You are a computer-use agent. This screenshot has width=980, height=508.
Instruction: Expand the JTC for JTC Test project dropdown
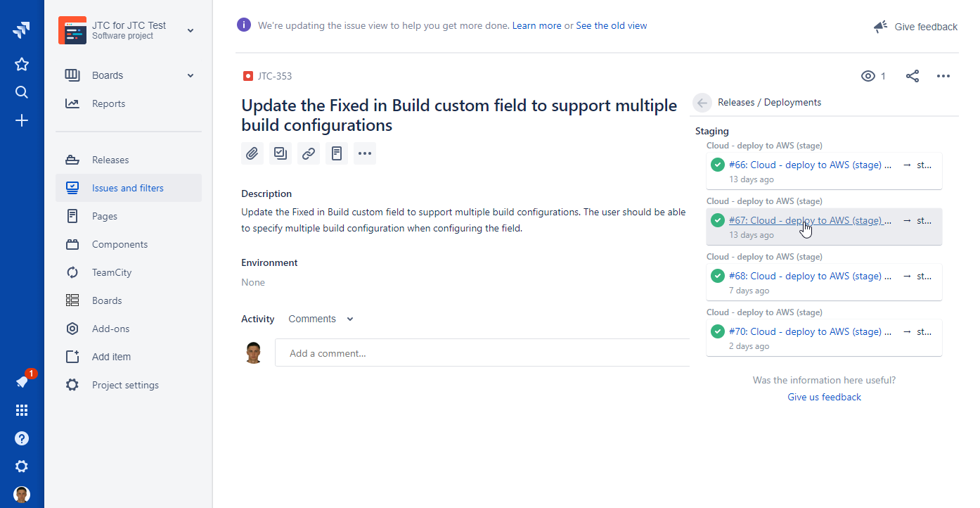191,30
